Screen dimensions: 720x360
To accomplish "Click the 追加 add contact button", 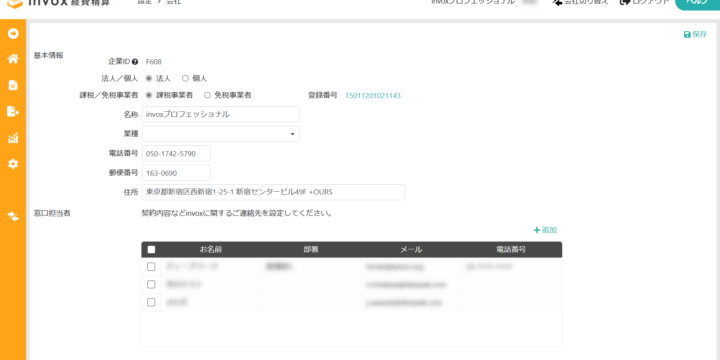I will pos(545,230).
